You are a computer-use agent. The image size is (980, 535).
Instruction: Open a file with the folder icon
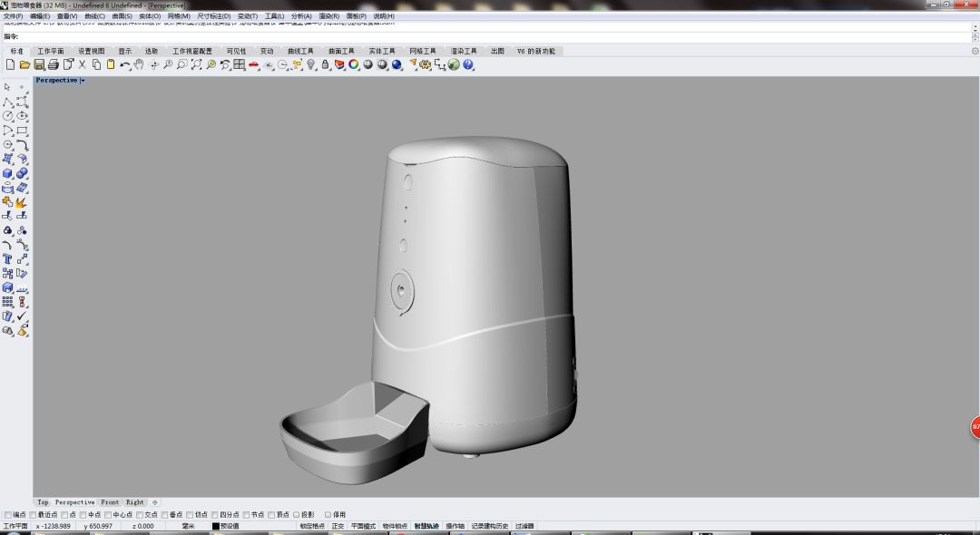[x=24, y=64]
